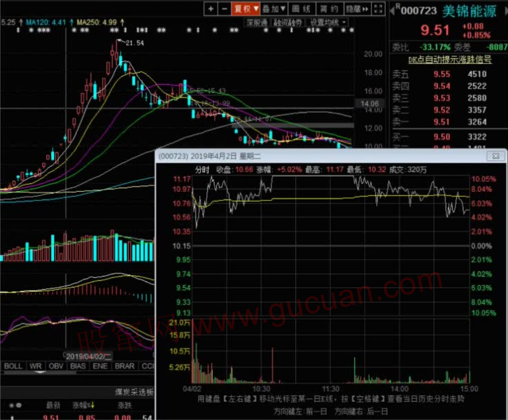The width and height of the screenshot is (508, 420).
Task: Click the 卖五 price 9.55
Action: tap(442, 74)
